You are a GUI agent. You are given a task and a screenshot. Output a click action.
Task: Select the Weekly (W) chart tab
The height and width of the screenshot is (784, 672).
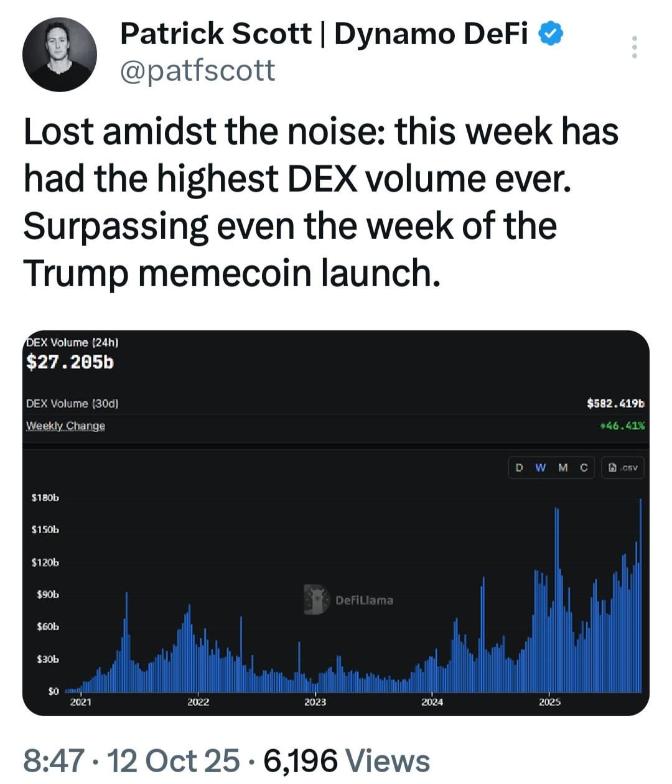point(540,468)
